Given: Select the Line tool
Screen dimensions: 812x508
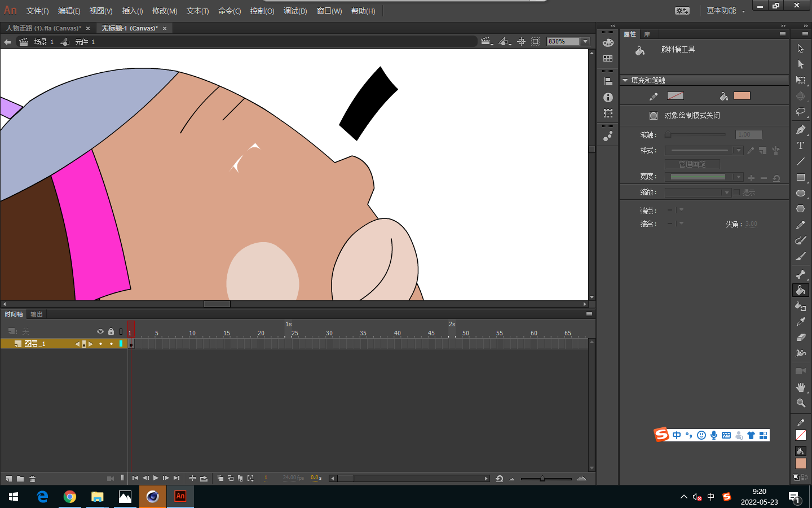Looking at the screenshot, I should 801,161.
